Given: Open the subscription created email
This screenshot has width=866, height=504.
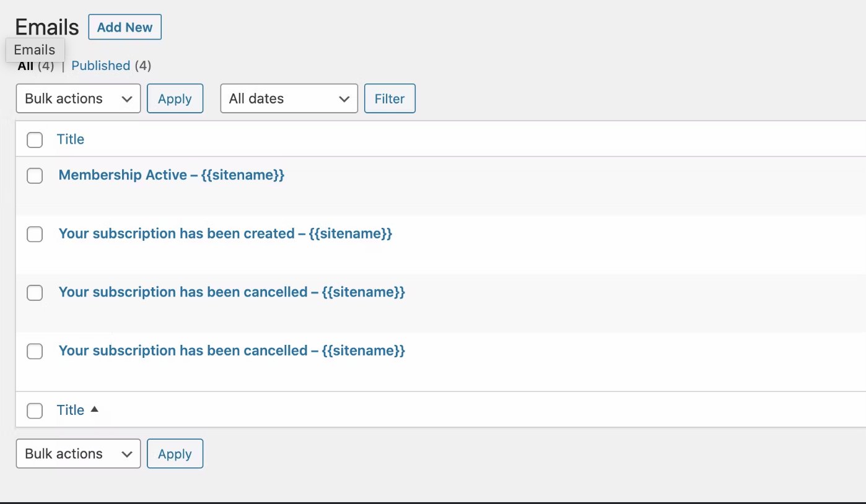Looking at the screenshot, I should 225,233.
